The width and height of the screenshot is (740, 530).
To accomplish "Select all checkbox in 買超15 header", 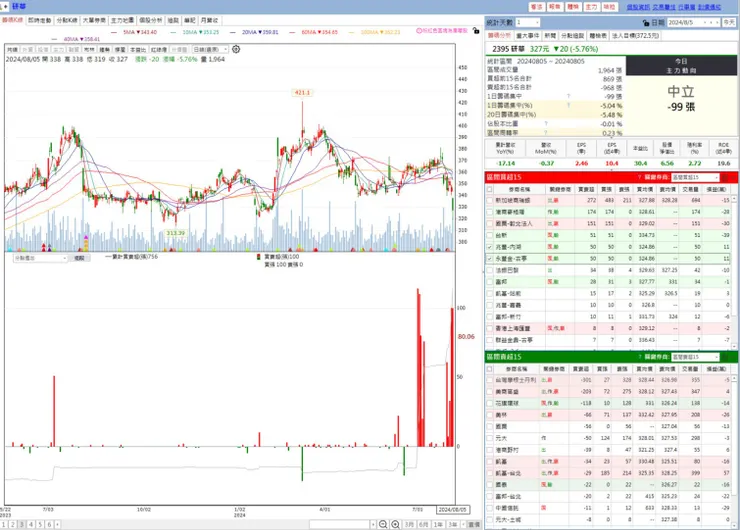I will [x=490, y=189].
